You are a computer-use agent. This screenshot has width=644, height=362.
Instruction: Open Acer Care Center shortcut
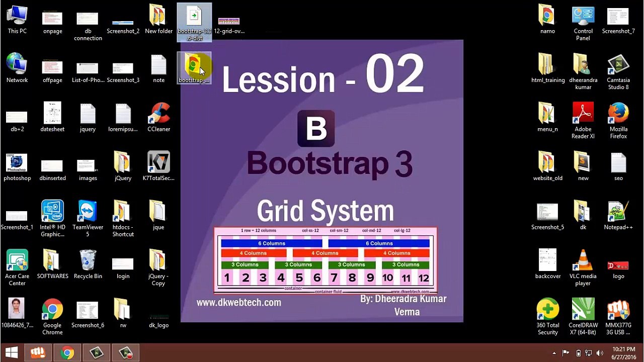point(17,267)
